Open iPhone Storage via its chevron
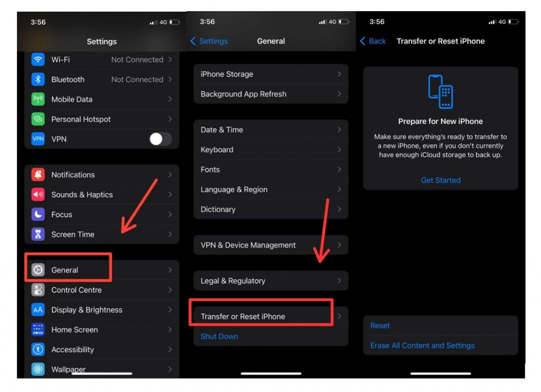This screenshot has height=392, width=541. click(340, 74)
